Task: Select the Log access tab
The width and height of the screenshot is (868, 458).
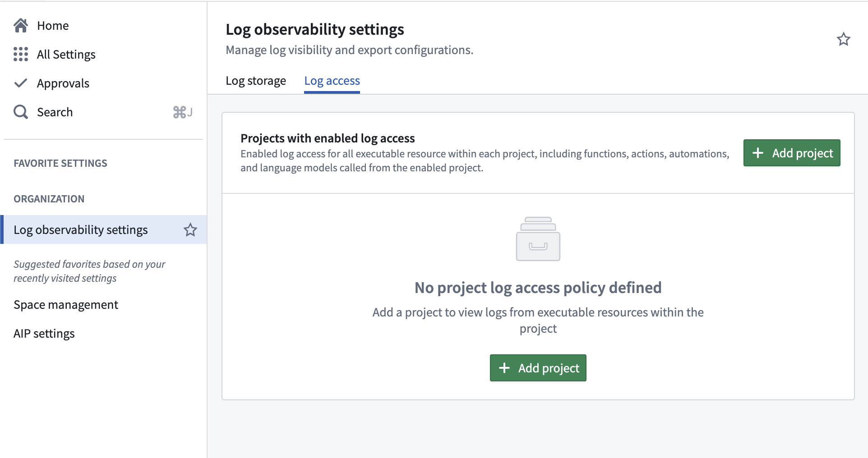Action: 332,81
